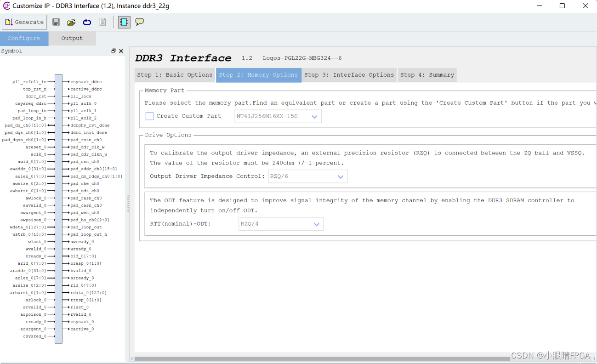Click the IP application icon in the title bar
Screen dimensions: 597x364
point(6,6)
